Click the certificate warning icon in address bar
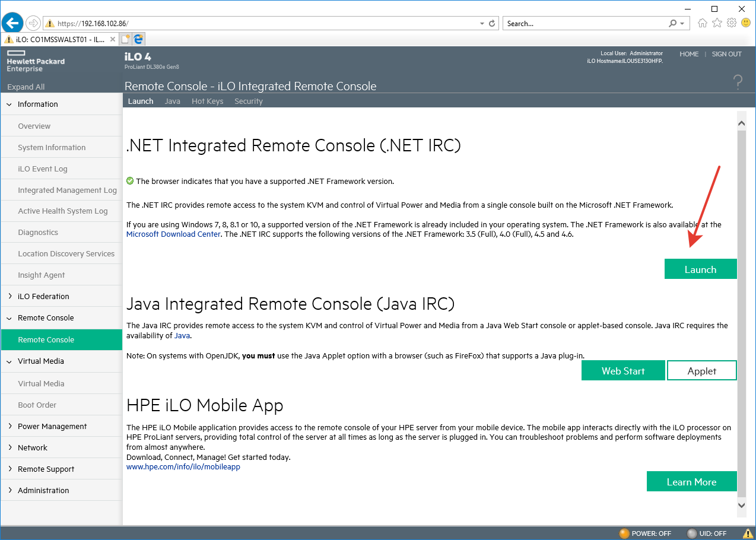The image size is (756, 540). pyautogui.click(x=50, y=24)
